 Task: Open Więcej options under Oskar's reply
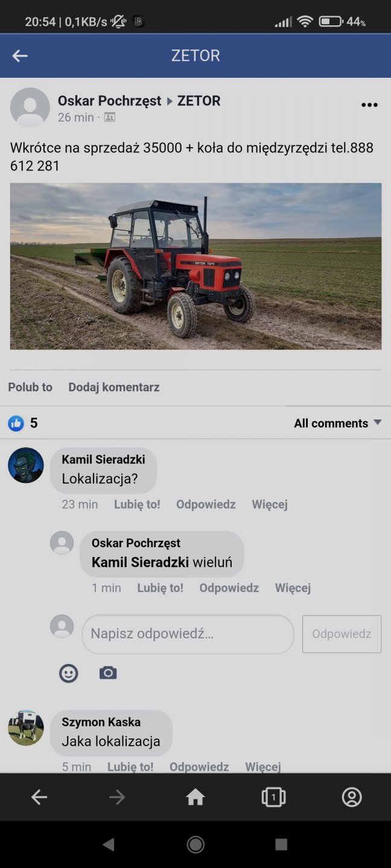[293, 588]
